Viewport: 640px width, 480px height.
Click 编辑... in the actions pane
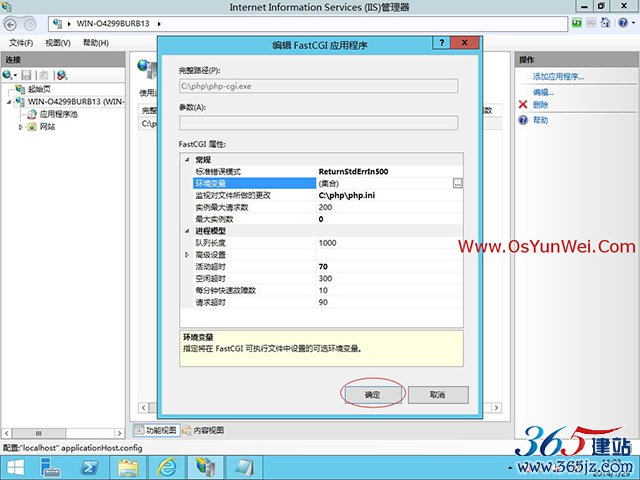(543, 92)
